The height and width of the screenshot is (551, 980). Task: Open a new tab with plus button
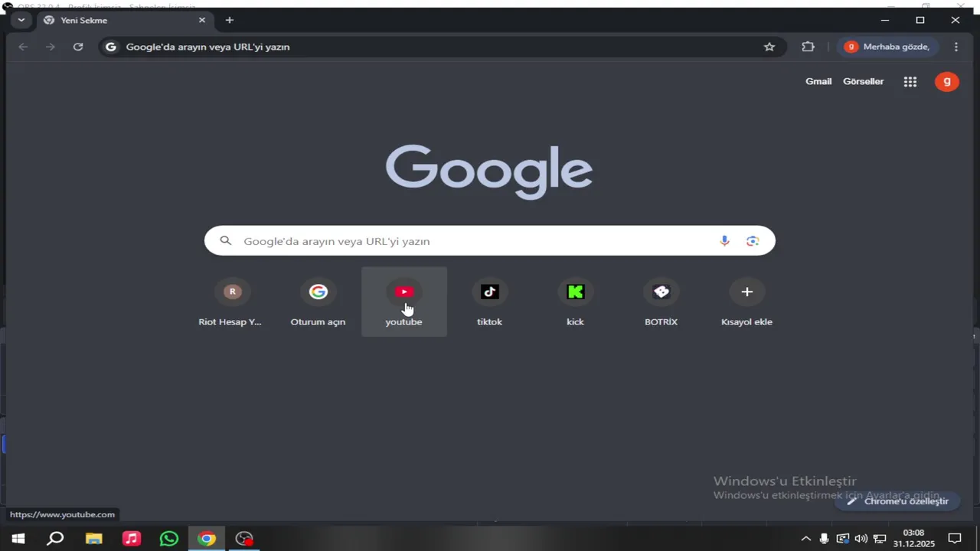229,20
